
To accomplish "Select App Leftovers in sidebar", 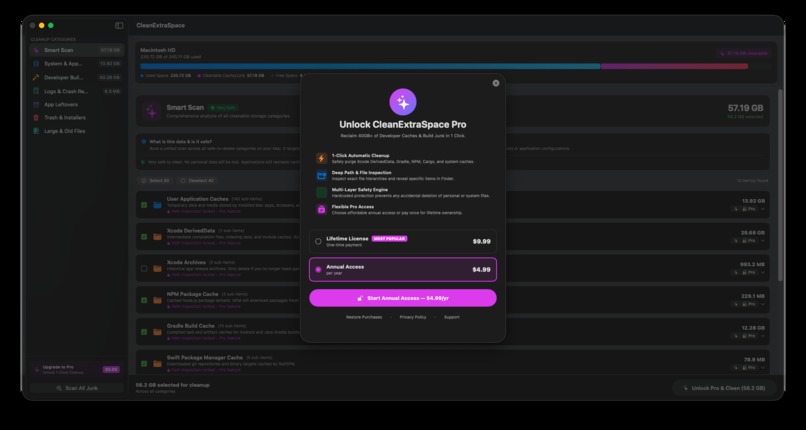I will [x=77, y=104].
